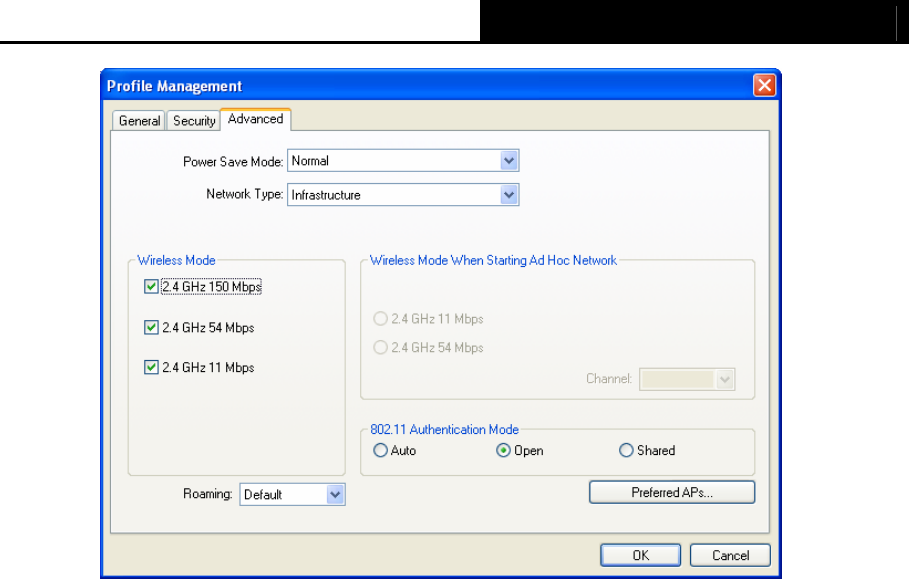This screenshot has width=909, height=579.
Task: Click the Preferred APs... button
Action: pos(672,492)
